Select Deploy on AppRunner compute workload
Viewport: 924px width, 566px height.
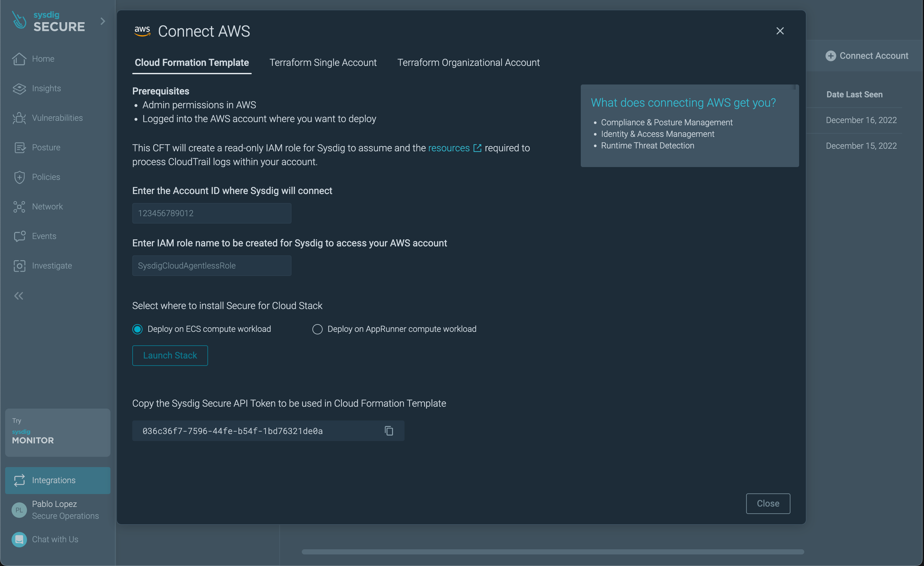[x=317, y=329]
